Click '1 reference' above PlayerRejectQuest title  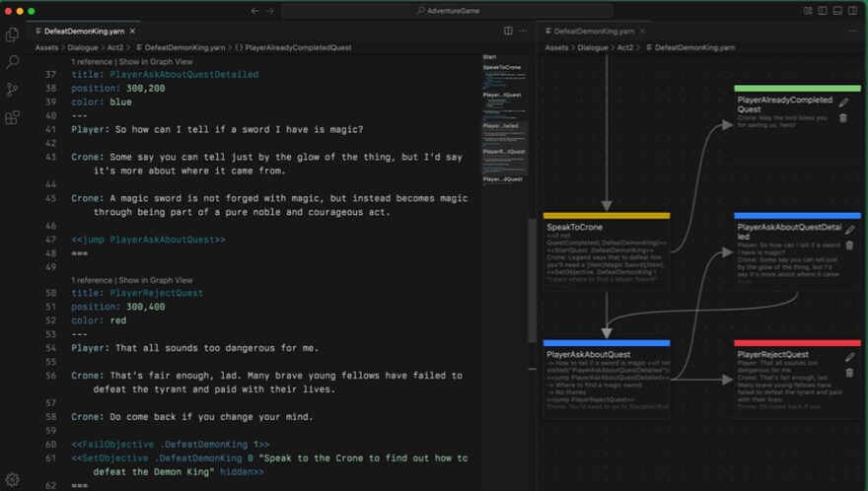coord(92,281)
